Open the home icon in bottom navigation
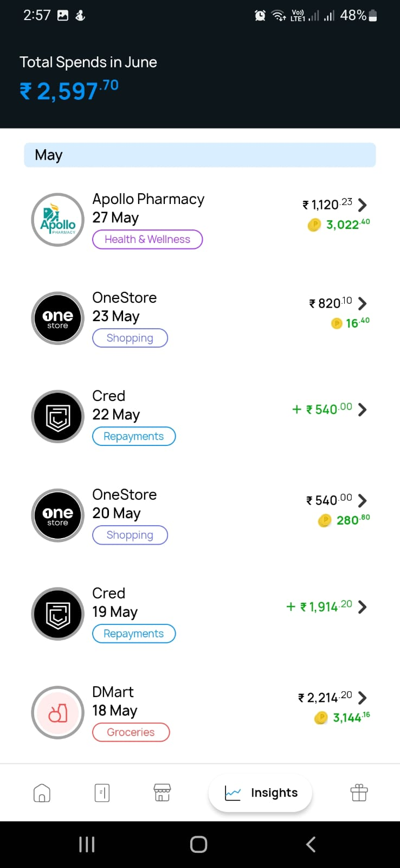The image size is (400, 868). point(42,793)
